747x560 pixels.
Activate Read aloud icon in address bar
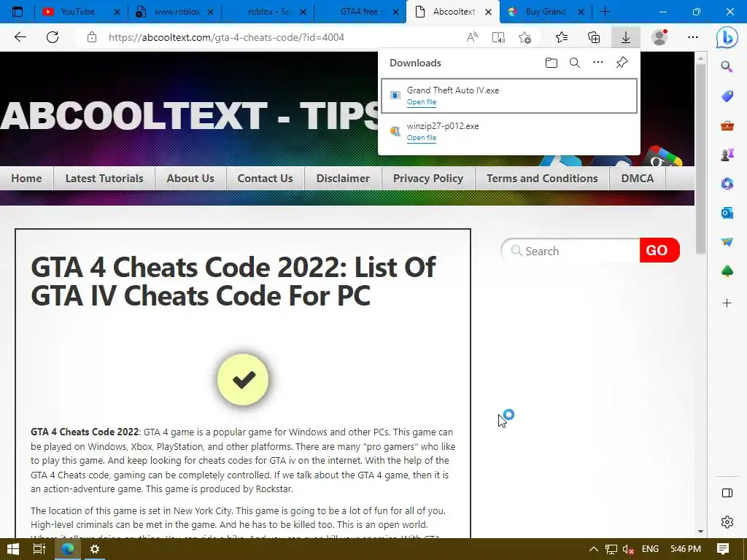click(472, 37)
